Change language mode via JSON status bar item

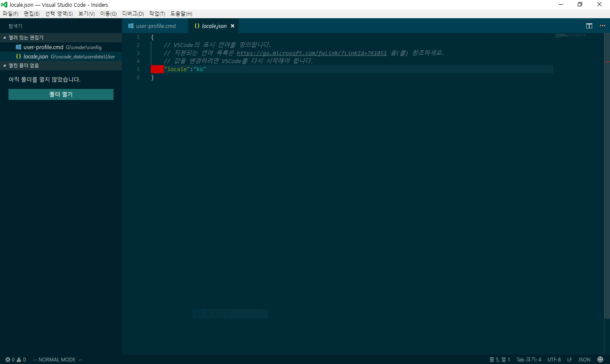(584, 359)
